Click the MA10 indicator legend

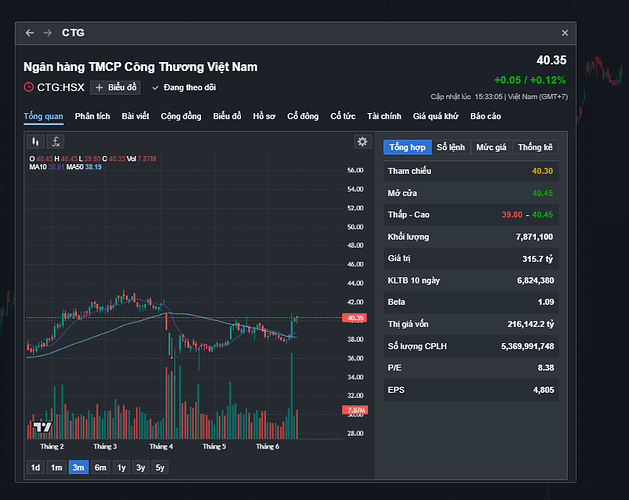[x=47, y=167]
